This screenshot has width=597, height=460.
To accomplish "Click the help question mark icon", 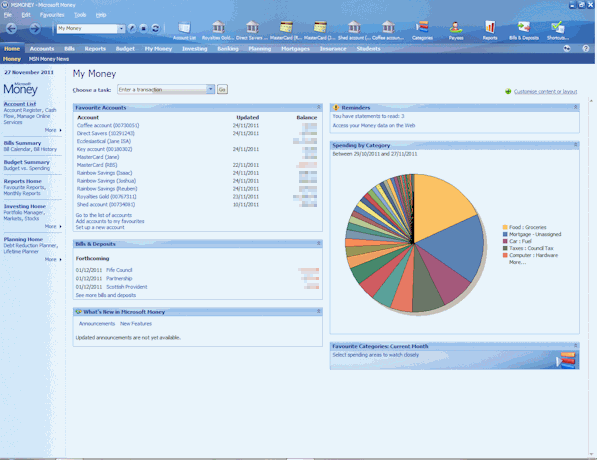I will [x=586, y=48].
